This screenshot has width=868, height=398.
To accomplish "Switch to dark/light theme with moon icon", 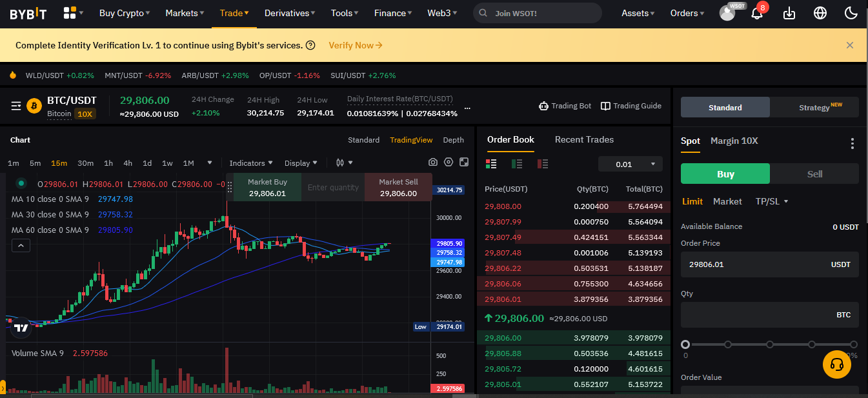I will [x=851, y=12].
